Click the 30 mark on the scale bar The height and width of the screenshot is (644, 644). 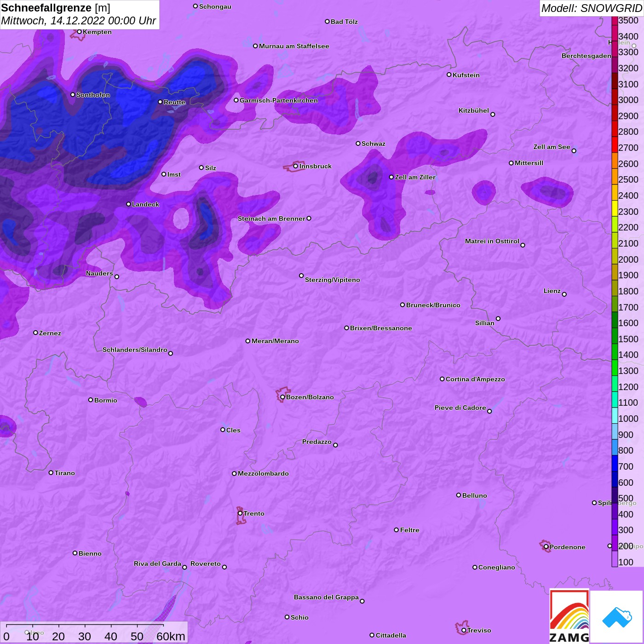(85, 636)
